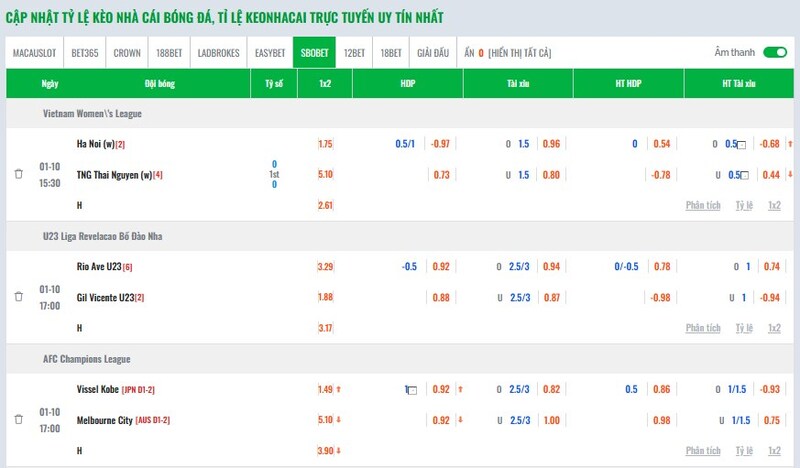Click Vissel Kobe 1x2 odds 1.49
Viewport: 800px width, 468px height.
pos(325,390)
